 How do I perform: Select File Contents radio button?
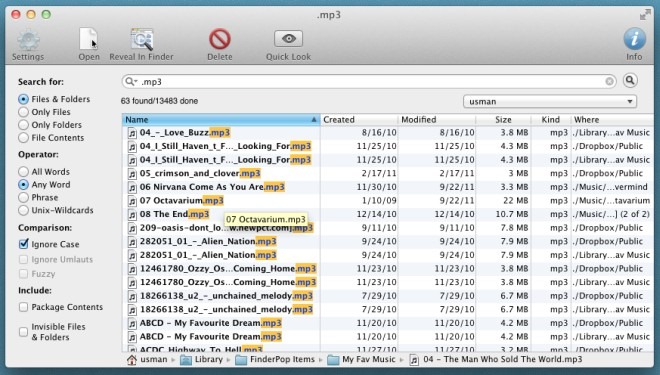[x=24, y=138]
